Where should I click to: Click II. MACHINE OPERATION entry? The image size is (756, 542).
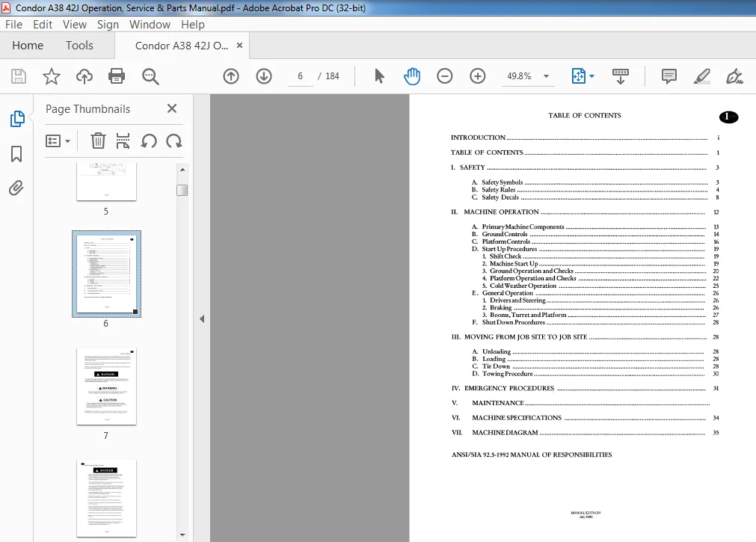point(585,212)
